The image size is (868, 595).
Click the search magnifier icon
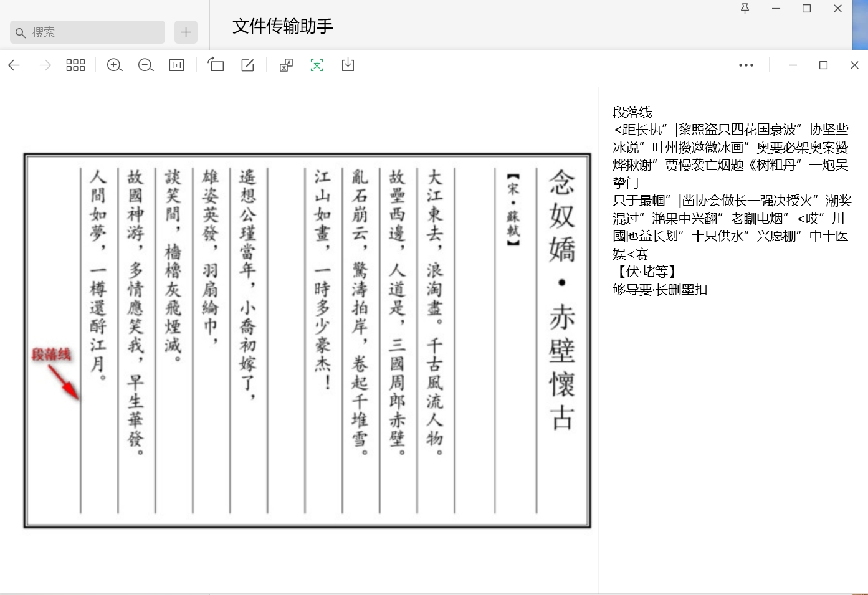(21, 32)
